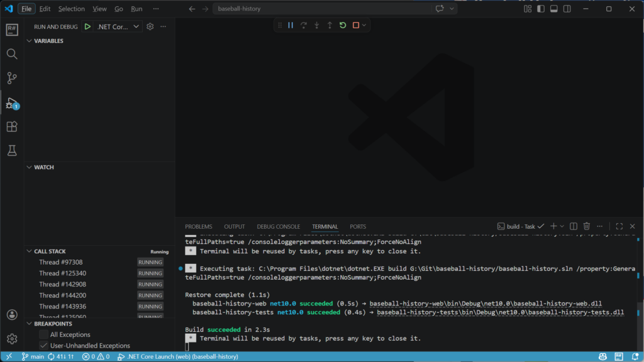Viewport: 644px width, 362px height.
Task: Disable User-Unhandled Exceptions breakpoint checkbox
Action: pyautogui.click(x=43, y=346)
